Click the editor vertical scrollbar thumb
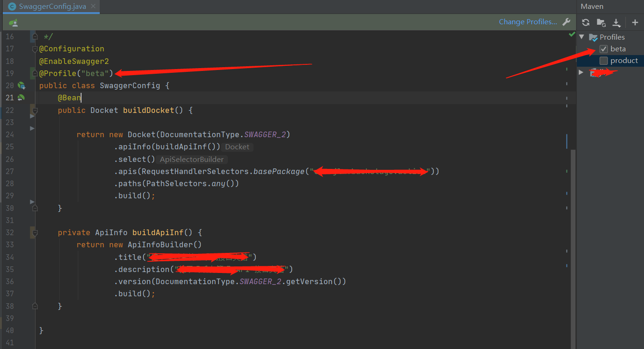Screen dimensions: 644x349 [x=573, y=249]
